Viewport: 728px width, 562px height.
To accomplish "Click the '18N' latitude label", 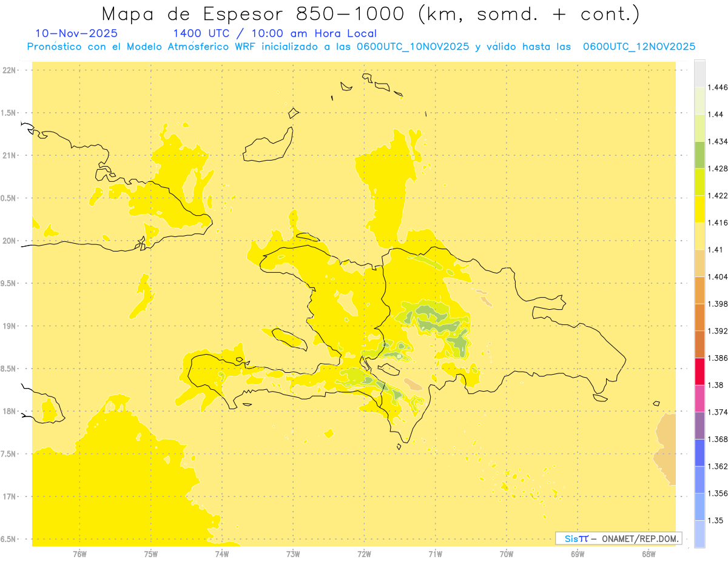I will click(x=10, y=411).
